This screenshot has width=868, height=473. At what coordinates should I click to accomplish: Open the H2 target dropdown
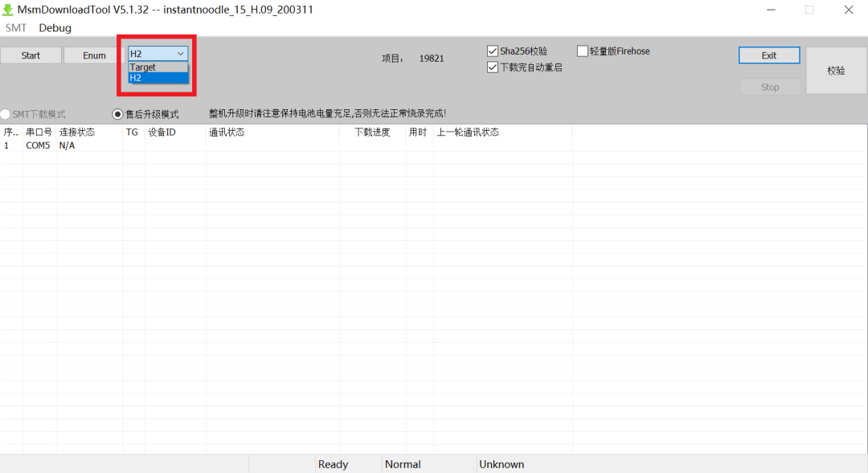158,54
